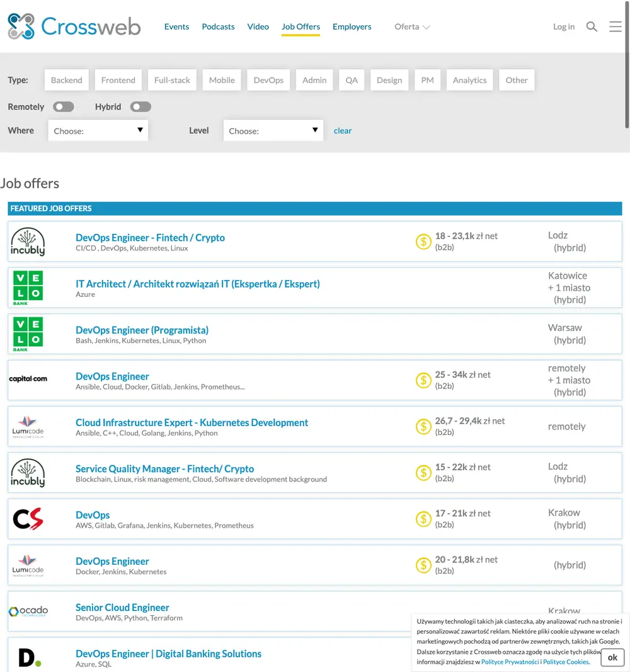The width and height of the screenshot is (630, 672).
Task: Click Log in
Action: [564, 26]
